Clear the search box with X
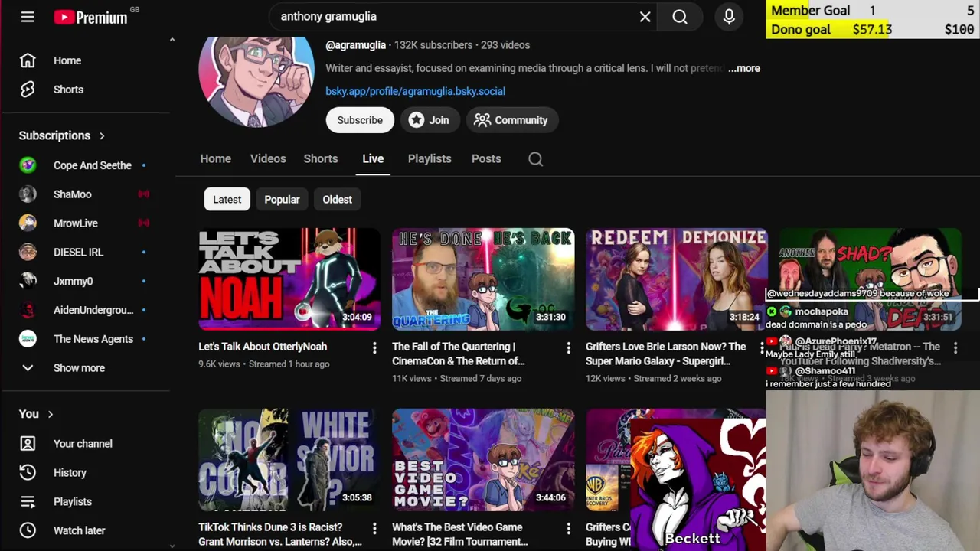Screen dimensions: 980x551 (x=645, y=16)
